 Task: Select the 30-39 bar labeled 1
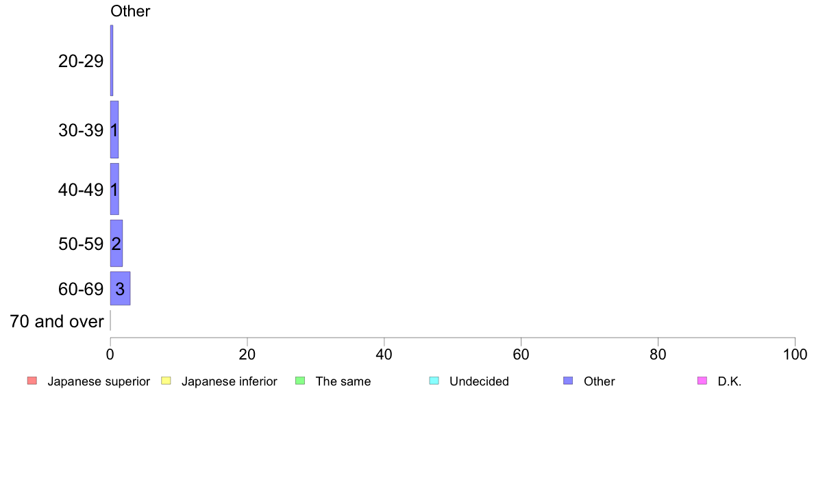pyautogui.click(x=114, y=129)
